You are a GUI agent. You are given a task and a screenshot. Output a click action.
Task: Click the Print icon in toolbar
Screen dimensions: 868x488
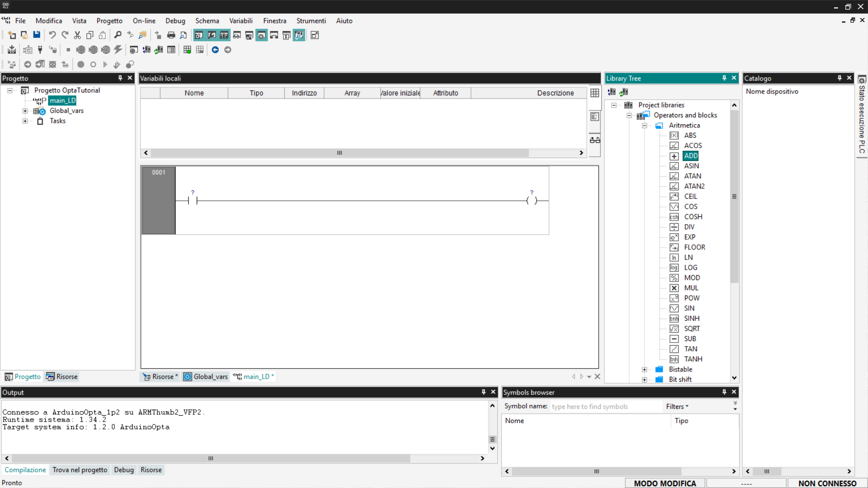point(171,35)
